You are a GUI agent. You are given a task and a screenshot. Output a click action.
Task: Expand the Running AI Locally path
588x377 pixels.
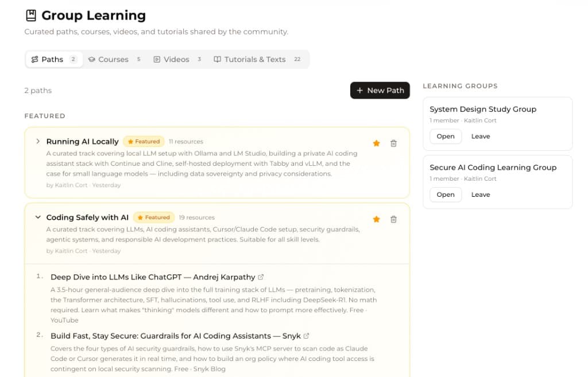tap(37, 141)
